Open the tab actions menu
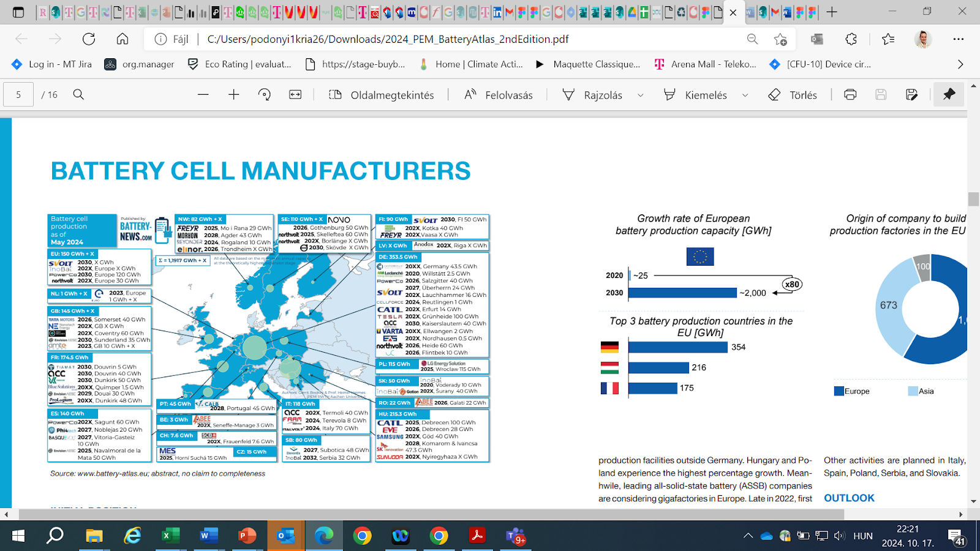Viewport: 980px width, 551px height. [x=18, y=12]
